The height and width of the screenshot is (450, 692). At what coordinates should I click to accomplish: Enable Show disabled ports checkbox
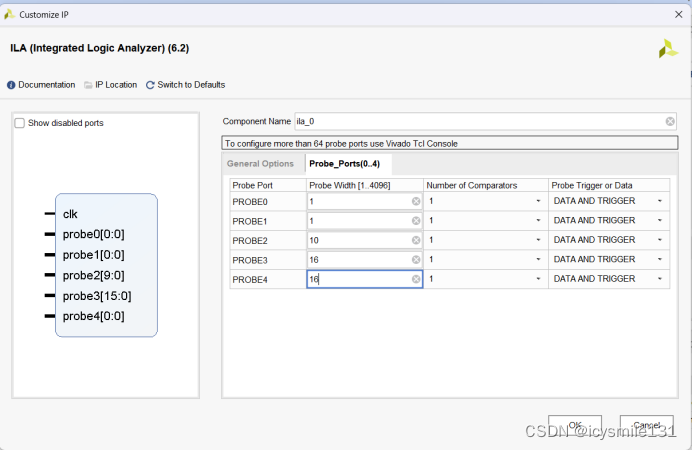coord(19,123)
